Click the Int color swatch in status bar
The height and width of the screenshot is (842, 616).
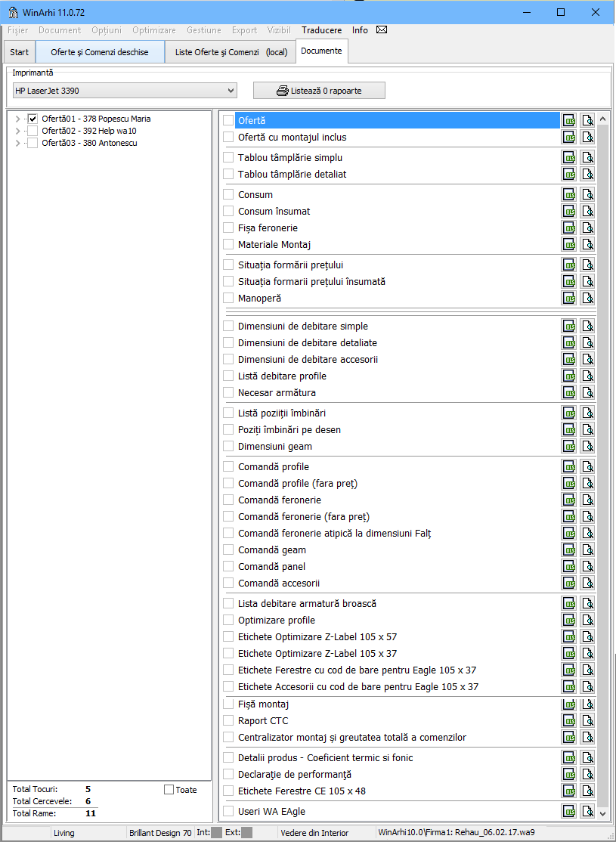point(217,833)
